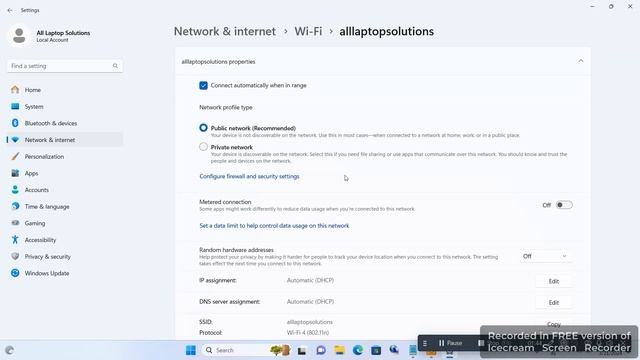Toggle the Metered connection switch
This screenshot has width=640, height=360.
564,205
